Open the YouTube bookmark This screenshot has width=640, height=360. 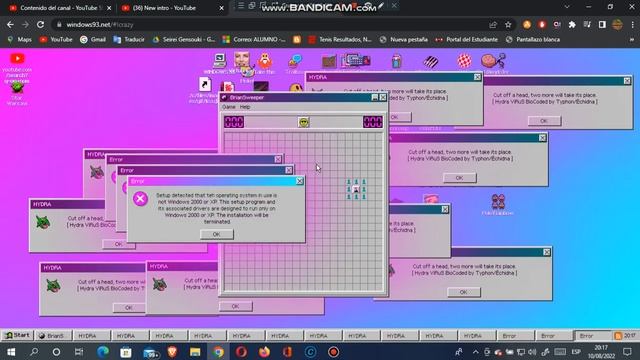(x=56, y=40)
